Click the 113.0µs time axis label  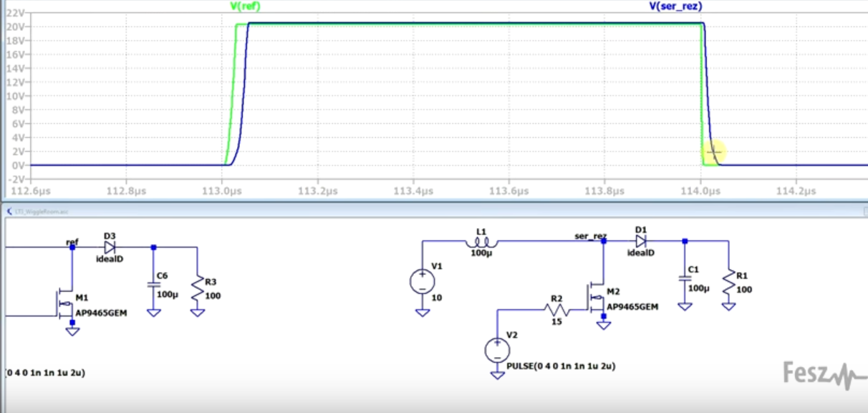coord(222,191)
